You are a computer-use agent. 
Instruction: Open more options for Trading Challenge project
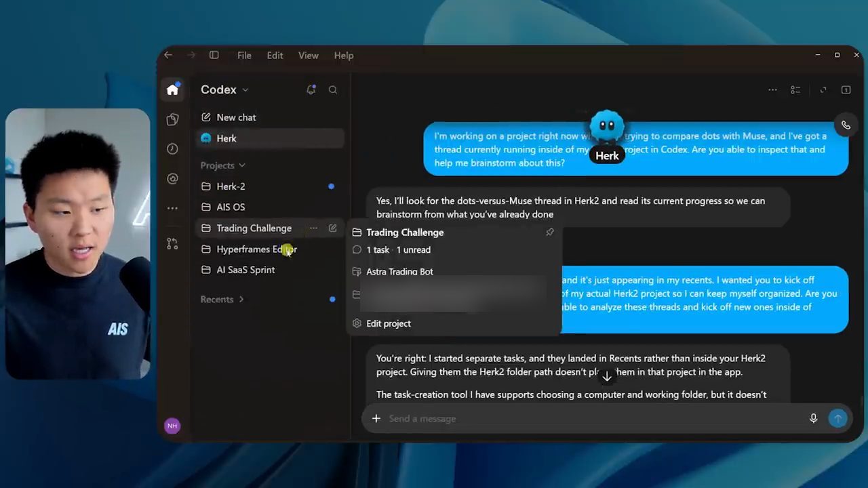point(313,228)
